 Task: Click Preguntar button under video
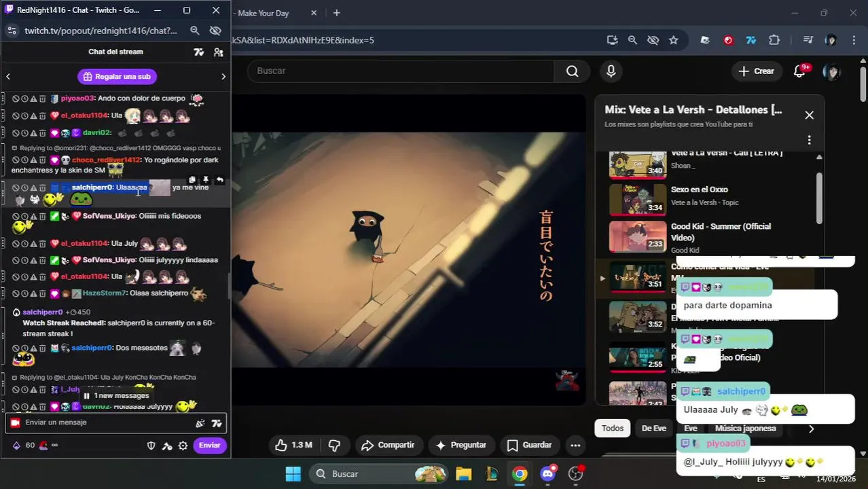pyautogui.click(x=461, y=446)
